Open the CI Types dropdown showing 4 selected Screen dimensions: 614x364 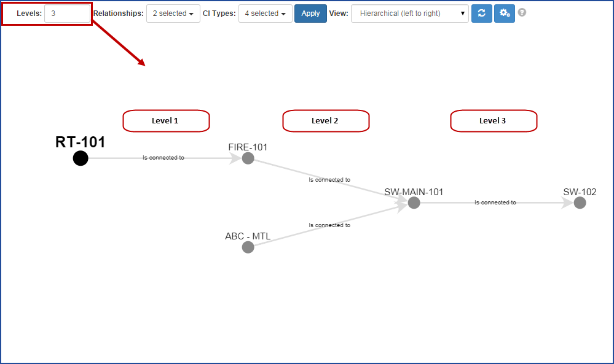tap(265, 12)
